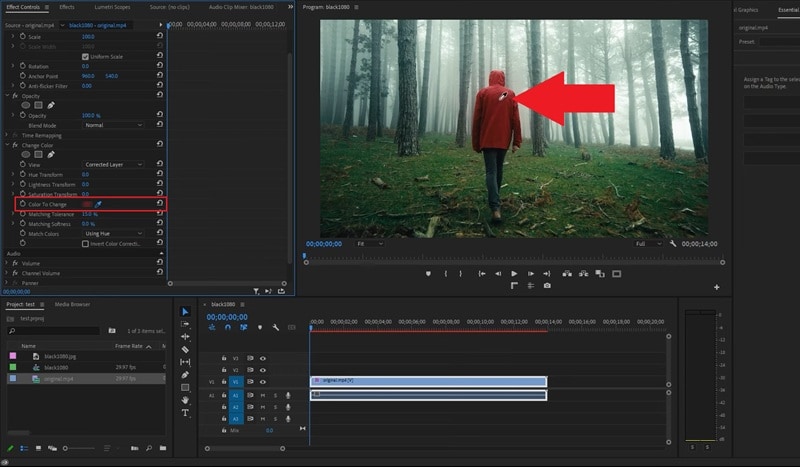Create ellipse mask under Opacity effect

[26, 105]
